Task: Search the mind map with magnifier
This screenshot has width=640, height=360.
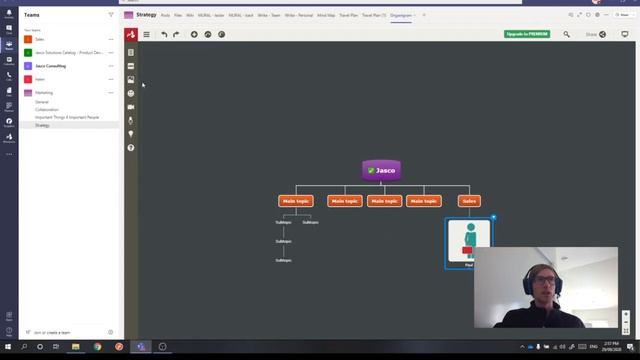Action: point(567,34)
